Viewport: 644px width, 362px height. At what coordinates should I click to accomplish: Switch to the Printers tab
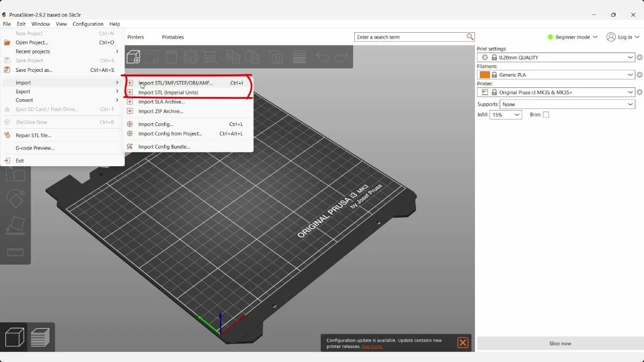[136, 37]
